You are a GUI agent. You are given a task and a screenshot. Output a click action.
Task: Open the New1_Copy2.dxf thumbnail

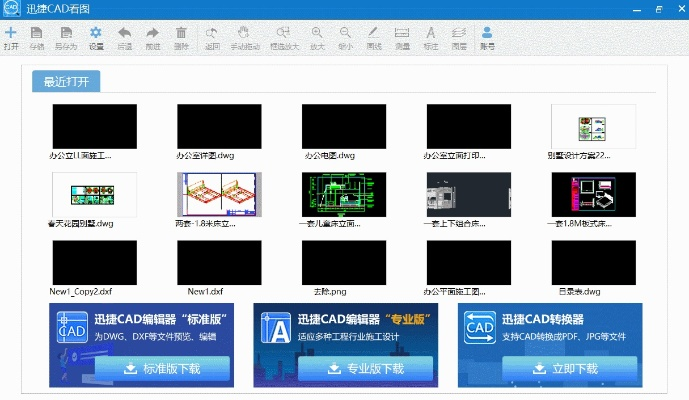click(x=94, y=262)
